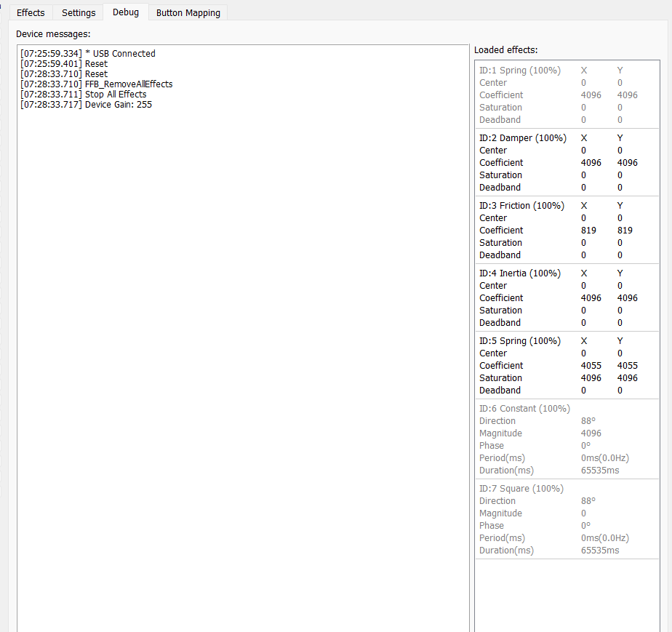Click the 'Center' label under ID:2 Damper
672x632 pixels.
click(493, 151)
